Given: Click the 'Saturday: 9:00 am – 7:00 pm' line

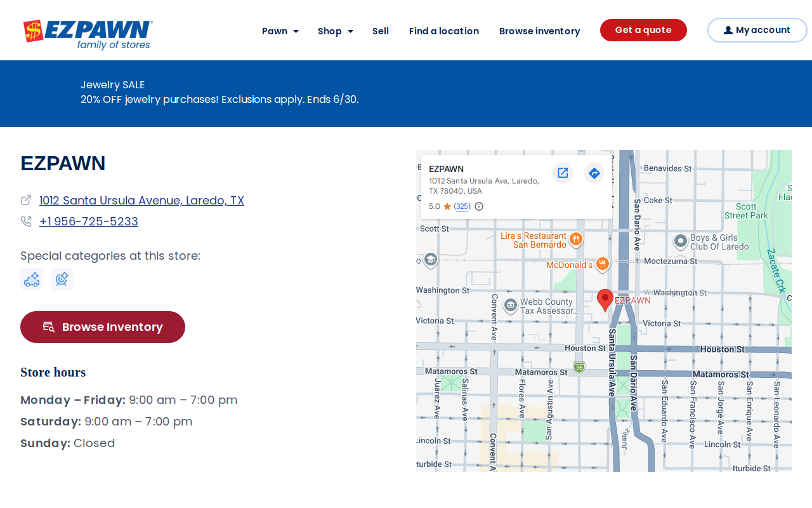Looking at the screenshot, I should 107,422.
